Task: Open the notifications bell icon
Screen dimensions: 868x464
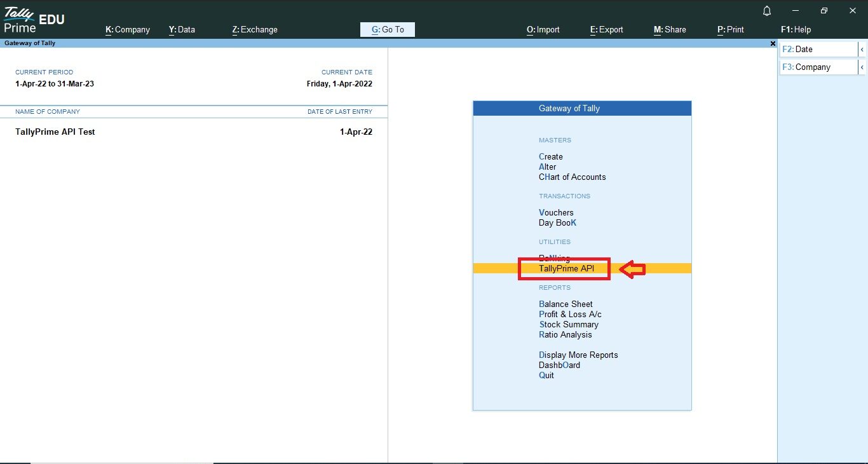Action: [x=767, y=11]
